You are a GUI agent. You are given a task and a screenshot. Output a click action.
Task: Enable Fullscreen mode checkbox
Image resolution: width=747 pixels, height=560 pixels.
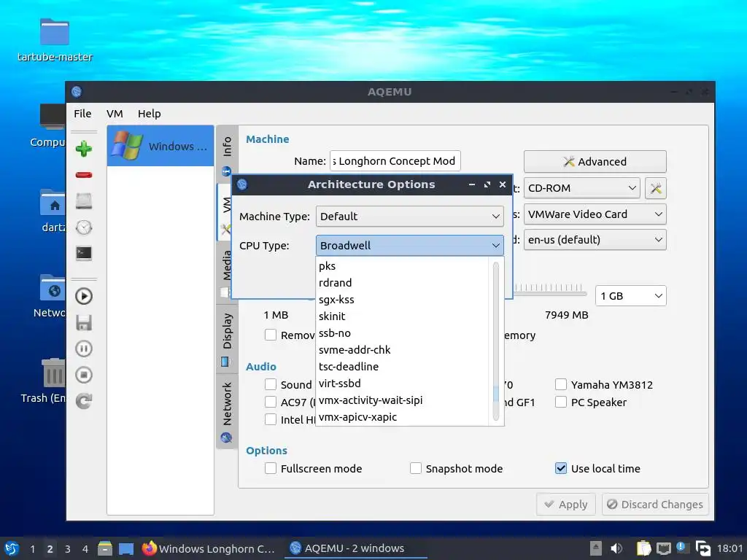(271, 469)
